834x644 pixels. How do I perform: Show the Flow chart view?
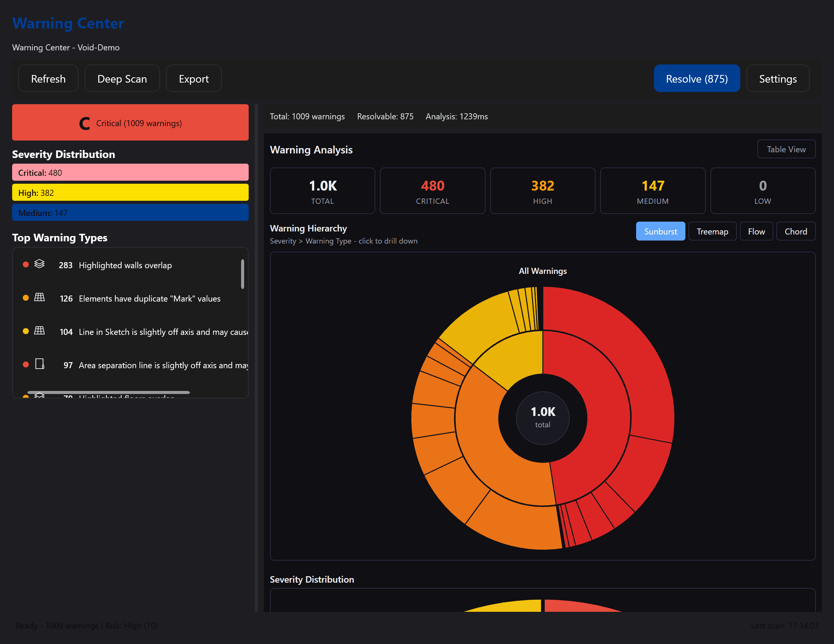click(x=757, y=231)
